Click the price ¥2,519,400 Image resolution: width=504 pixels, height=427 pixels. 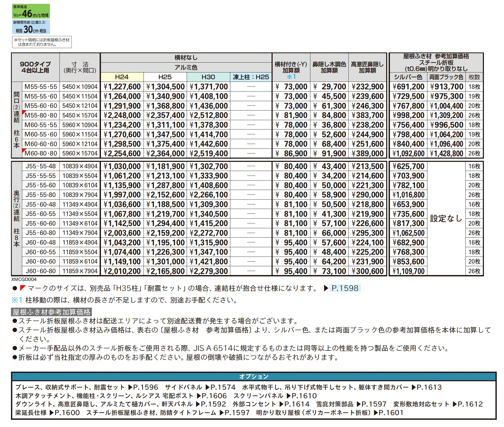209,154
